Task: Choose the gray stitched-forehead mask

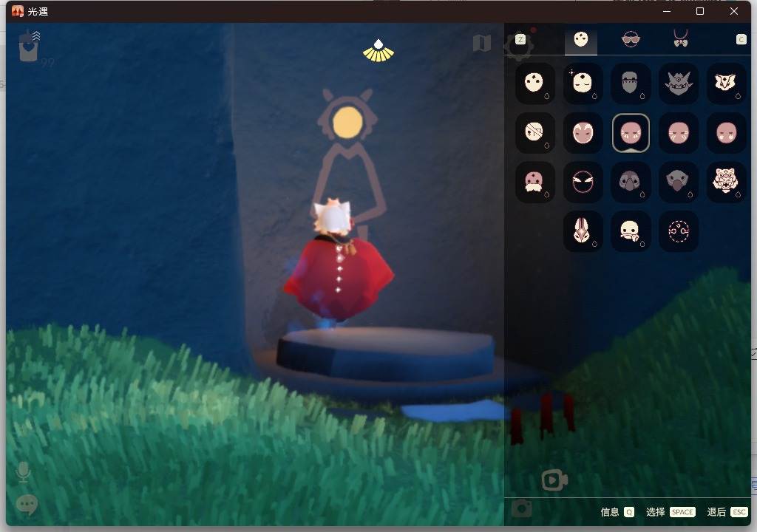Action: 630,83
